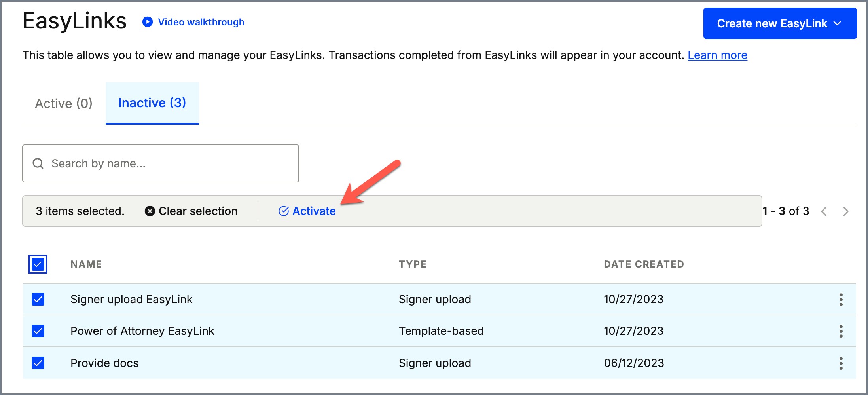Screen dimensions: 868x395
Task: Sort by the NAME column header
Action: 86,264
